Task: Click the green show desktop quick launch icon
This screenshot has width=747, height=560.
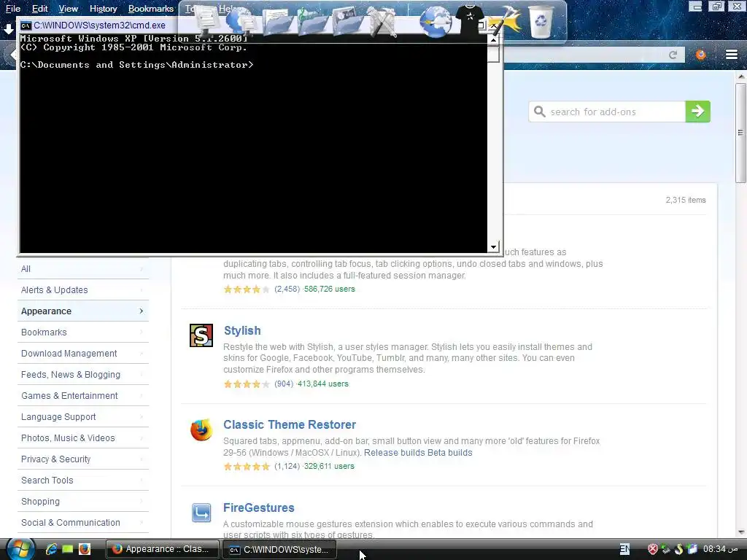Action: [68, 549]
